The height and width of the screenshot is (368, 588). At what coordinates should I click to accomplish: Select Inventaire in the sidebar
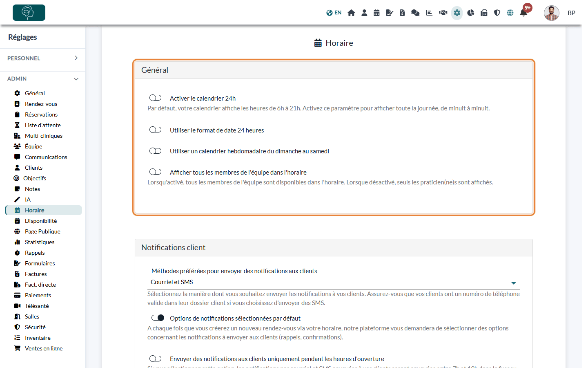(38, 338)
